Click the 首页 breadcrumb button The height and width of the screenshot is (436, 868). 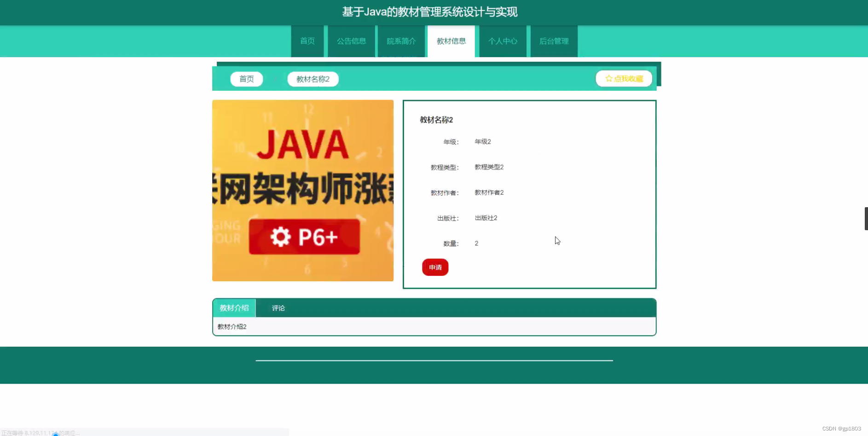pyautogui.click(x=246, y=79)
